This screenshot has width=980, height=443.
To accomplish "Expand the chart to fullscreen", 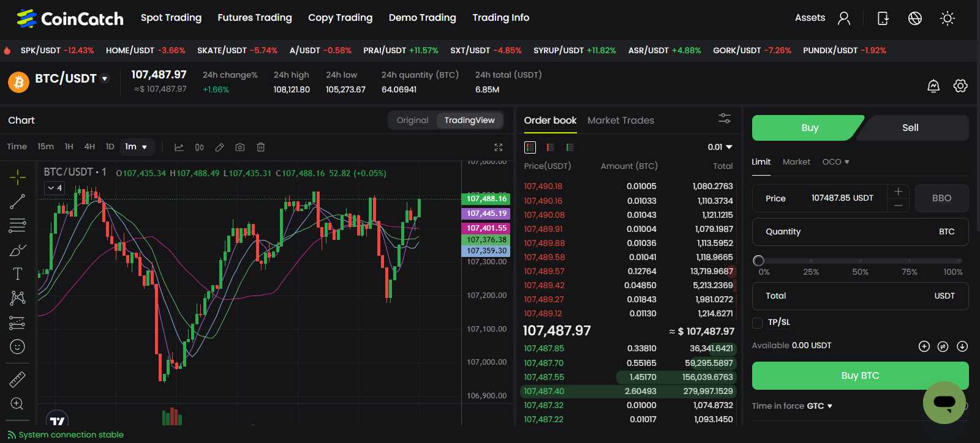I will (x=499, y=147).
